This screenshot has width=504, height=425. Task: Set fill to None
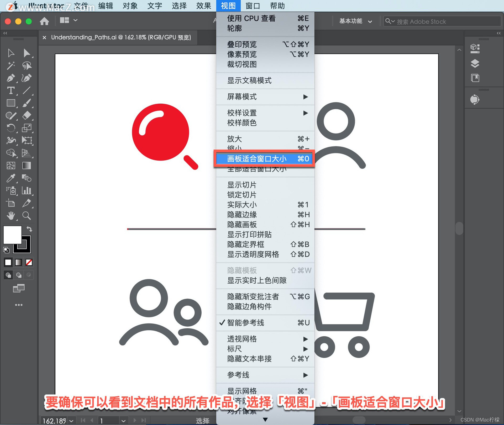pos(29,262)
